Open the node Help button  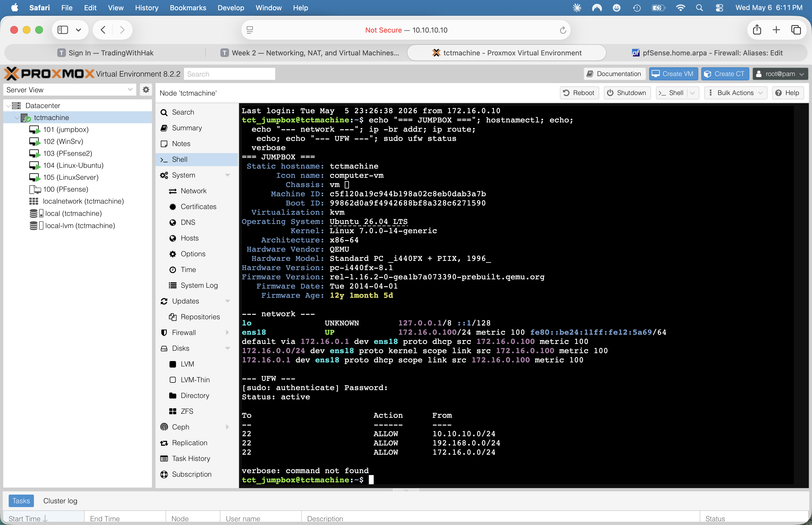pos(788,93)
